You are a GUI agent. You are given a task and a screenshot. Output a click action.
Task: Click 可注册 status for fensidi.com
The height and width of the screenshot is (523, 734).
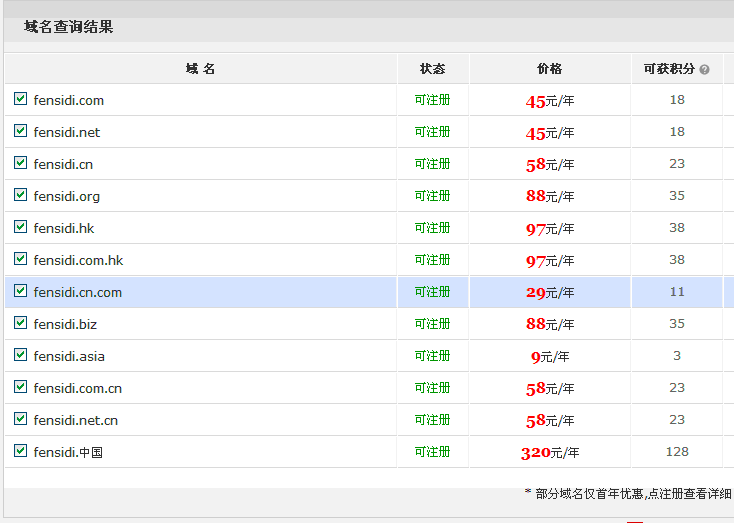pyautogui.click(x=432, y=100)
